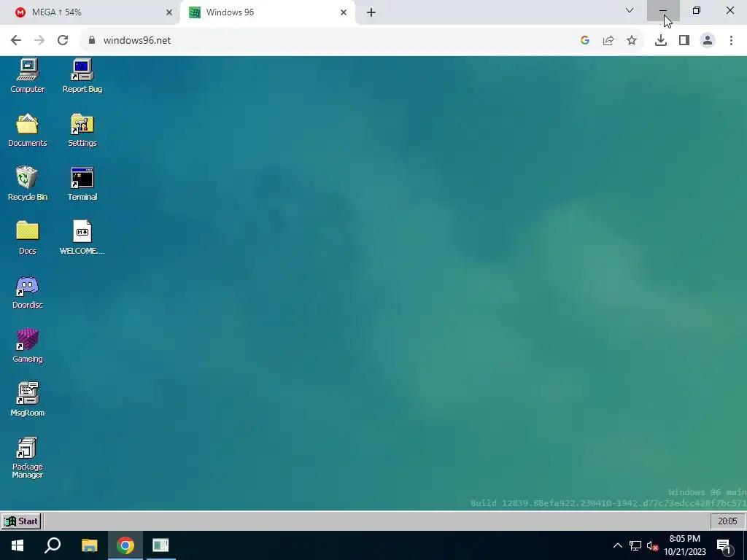
Task: Open File Explorer from taskbar
Action: pos(89,545)
